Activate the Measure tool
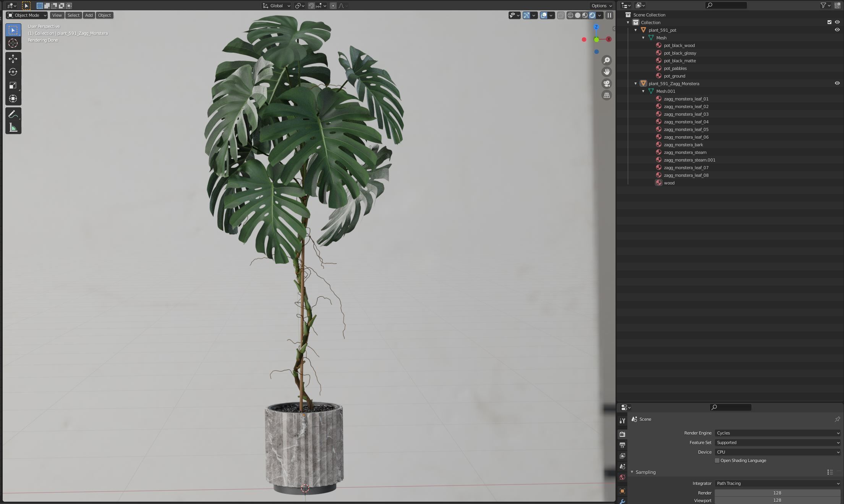Screen dimensions: 844x504 click(x=13, y=128)
